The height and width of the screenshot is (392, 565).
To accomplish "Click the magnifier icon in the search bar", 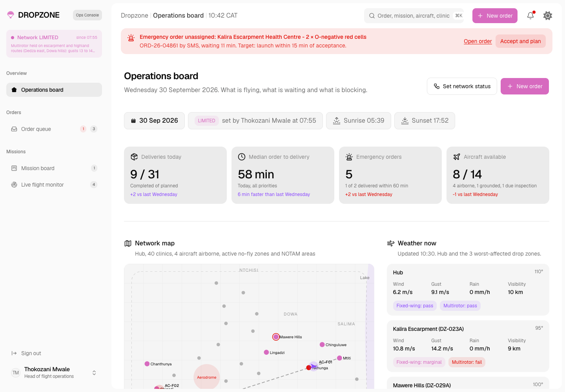I will tap(372, 16).
